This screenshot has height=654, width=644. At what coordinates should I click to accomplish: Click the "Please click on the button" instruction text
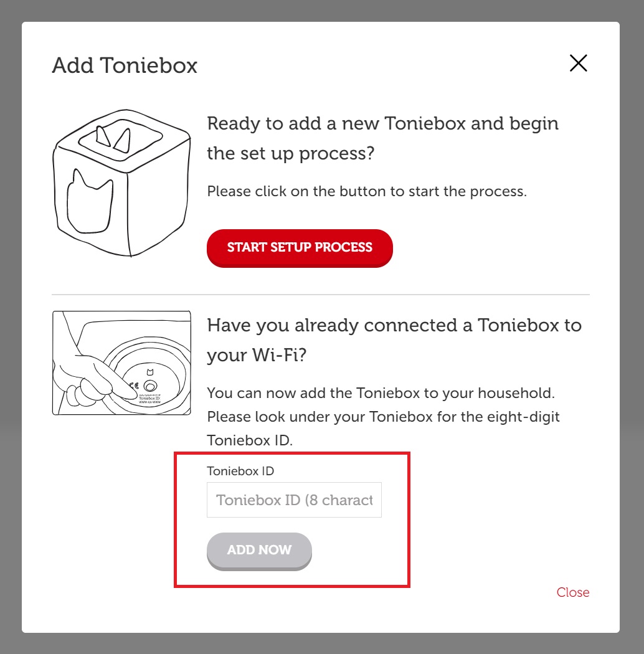pos(367,191)
